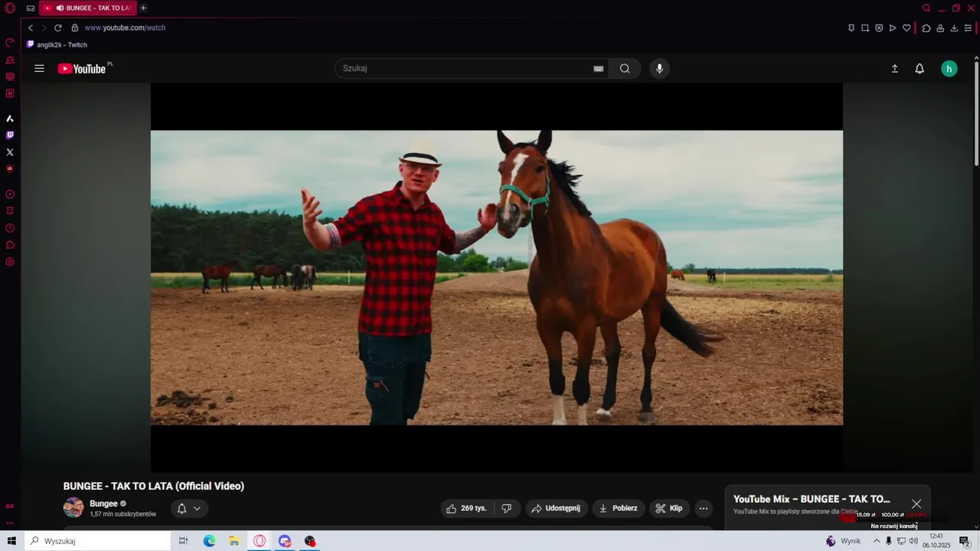
Task: Start voice search with microphone icon
Action: pyautogui.click(x=659, y=69)
